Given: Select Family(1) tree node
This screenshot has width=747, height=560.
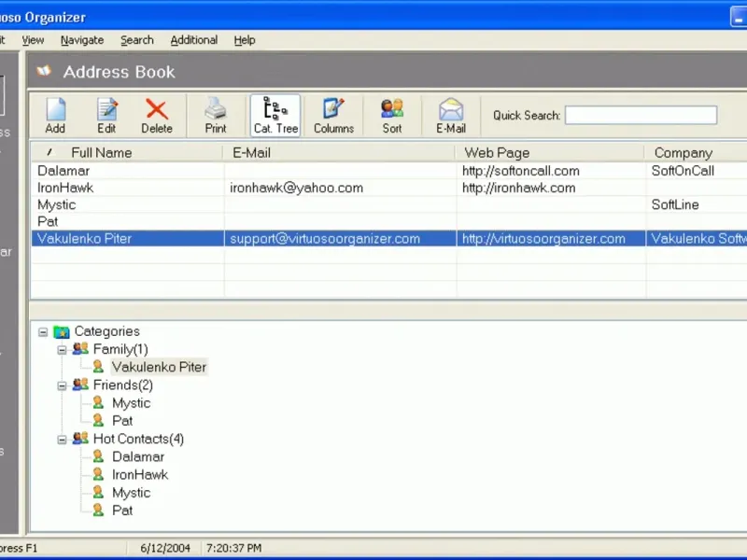Looking at the screenshot, I should [120, 349].
